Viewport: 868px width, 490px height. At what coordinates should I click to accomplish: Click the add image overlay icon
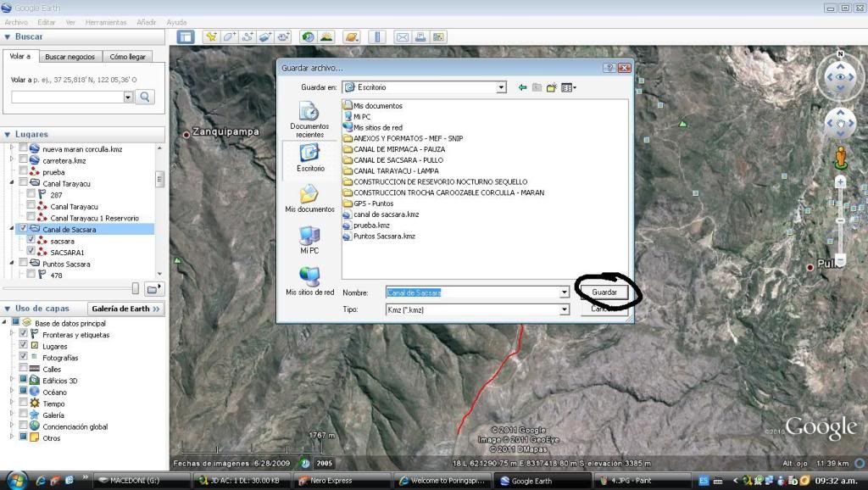point(265,37)
